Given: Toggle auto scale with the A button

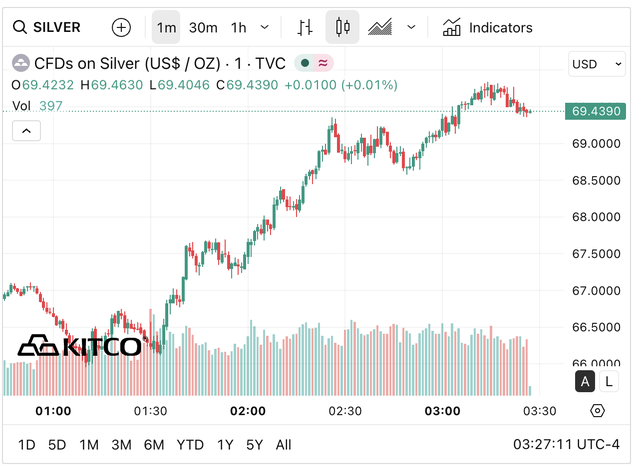Looking at the screenshot, I should pyautogui.click(x=585, y=381).
